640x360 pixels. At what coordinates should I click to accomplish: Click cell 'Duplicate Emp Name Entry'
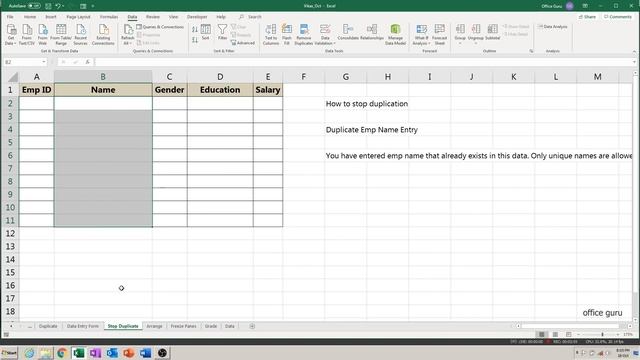tap(371, 130)
